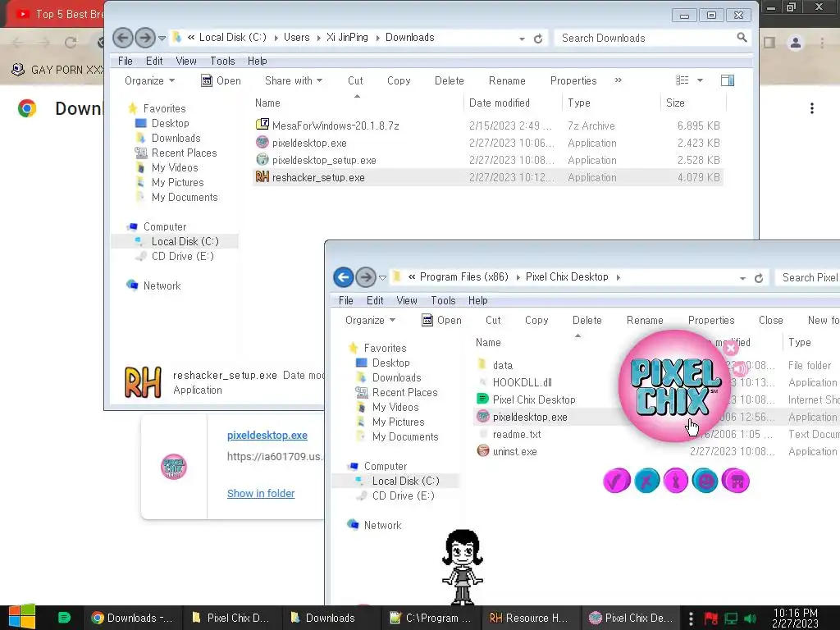Select uninst.exe icon in Pixel Chix folder
This screenshot has width=840, height=630.
[482, 450]
